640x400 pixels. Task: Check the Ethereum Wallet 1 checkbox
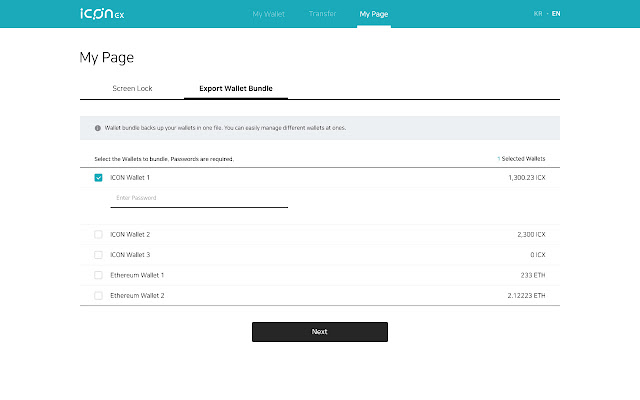tap(98, 275)
